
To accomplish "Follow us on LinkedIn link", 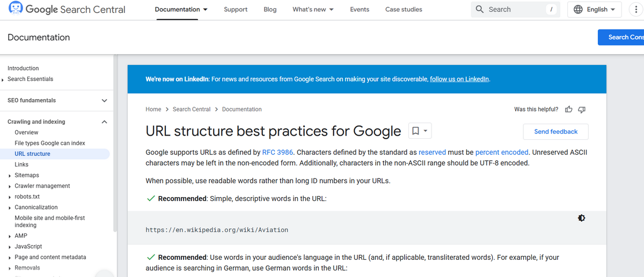I will [459, 79].
